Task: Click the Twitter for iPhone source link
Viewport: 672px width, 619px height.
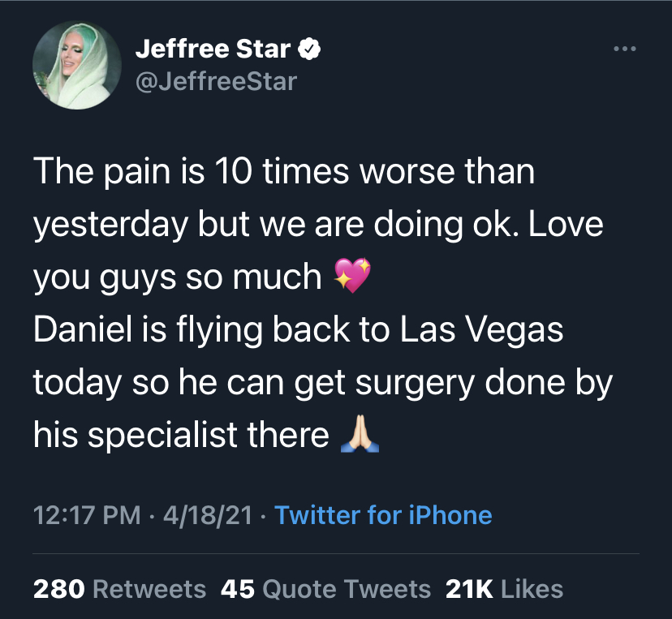Action: (383, 515)
